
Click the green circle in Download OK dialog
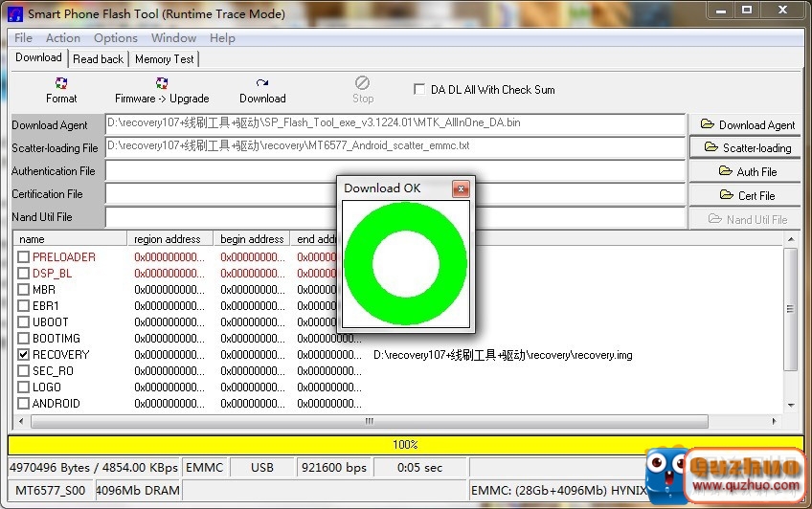point(405,263)
